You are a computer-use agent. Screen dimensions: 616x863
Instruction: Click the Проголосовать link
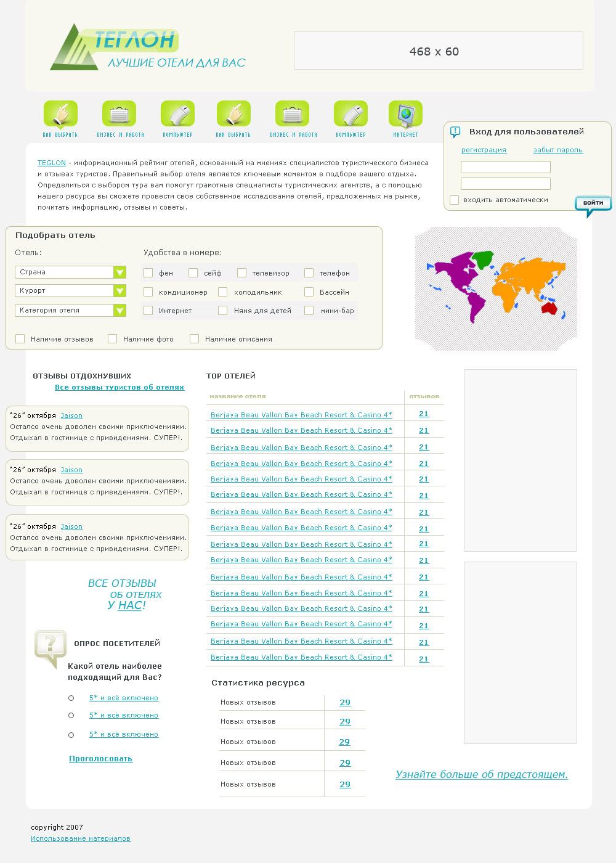point(101,759)
